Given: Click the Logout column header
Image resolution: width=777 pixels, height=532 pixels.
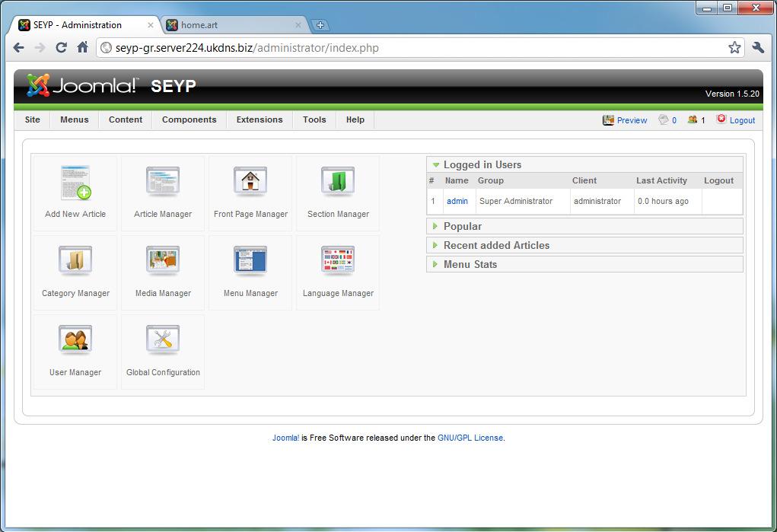Looking at the screenshot, I should click(718, 180).
